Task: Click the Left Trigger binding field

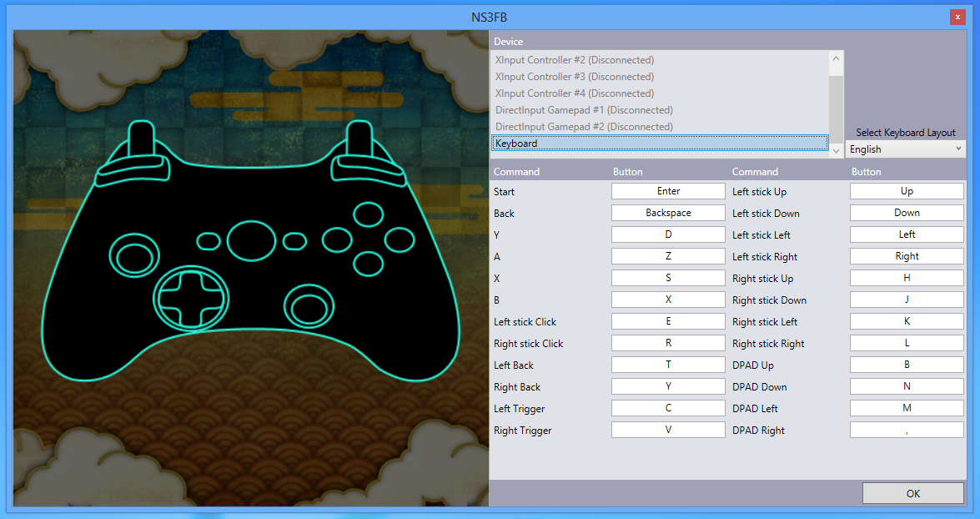Action: pyautogui.click(x=668, y=408)
